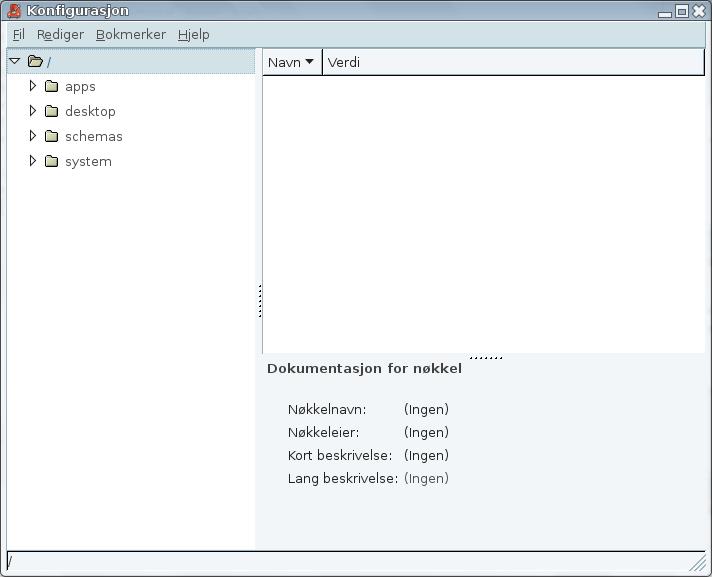Click the Nøkkelnavn: label
The image size is (712, 577).
[327, 409]
